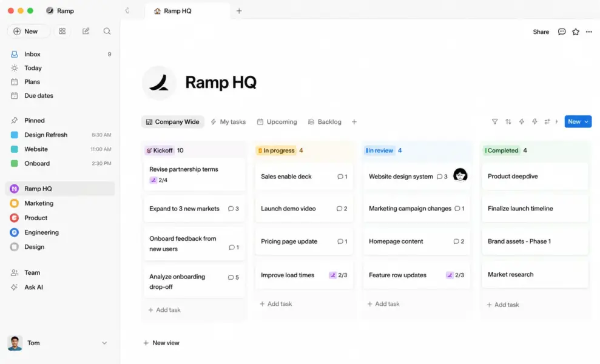600x364 pixels.
Task: Open the three-dot more options menu
Action: pos(589,32)
